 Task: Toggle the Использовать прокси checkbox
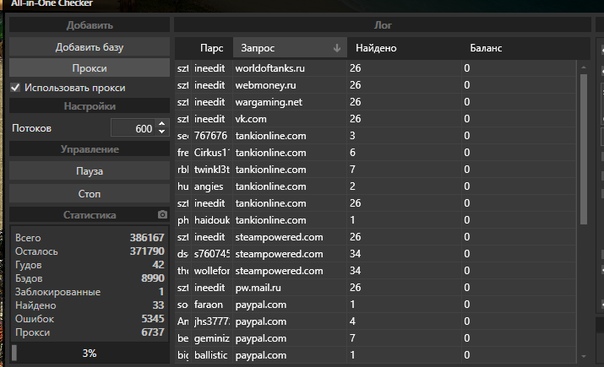point(15,87)
